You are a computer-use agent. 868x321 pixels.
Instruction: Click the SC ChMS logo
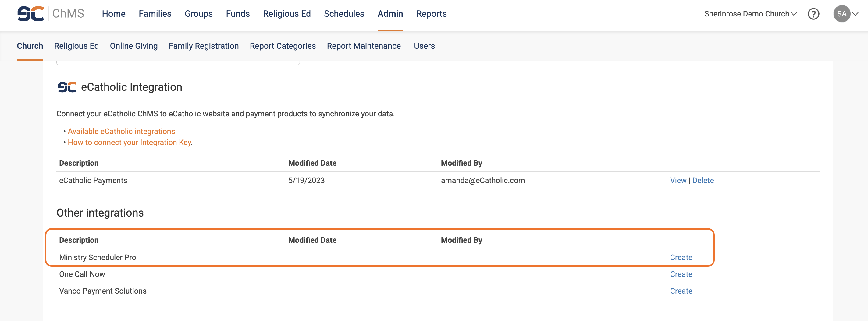51,14
